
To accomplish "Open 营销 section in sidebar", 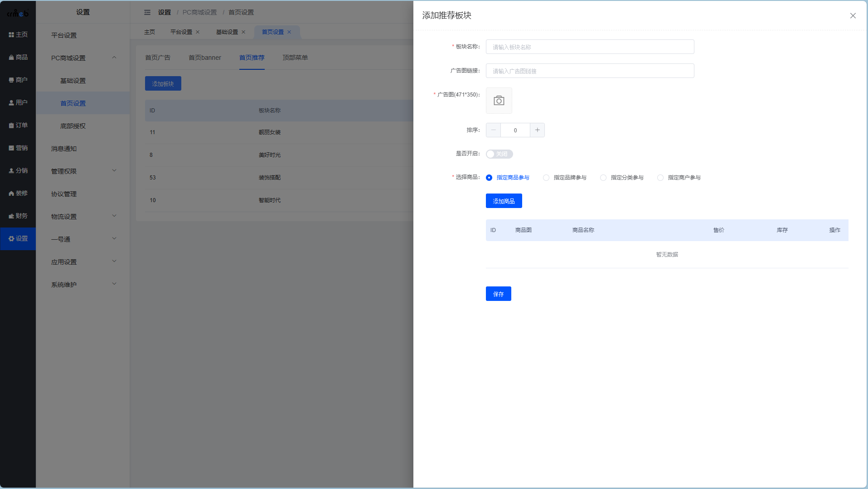I will pos(18,148).
